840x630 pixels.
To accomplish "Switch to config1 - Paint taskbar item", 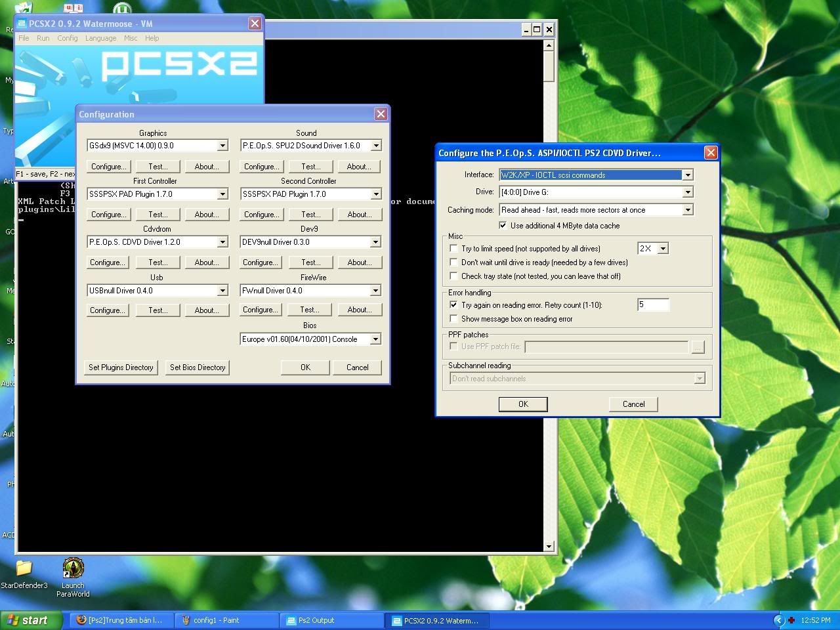I will click(x=226, y=620).
